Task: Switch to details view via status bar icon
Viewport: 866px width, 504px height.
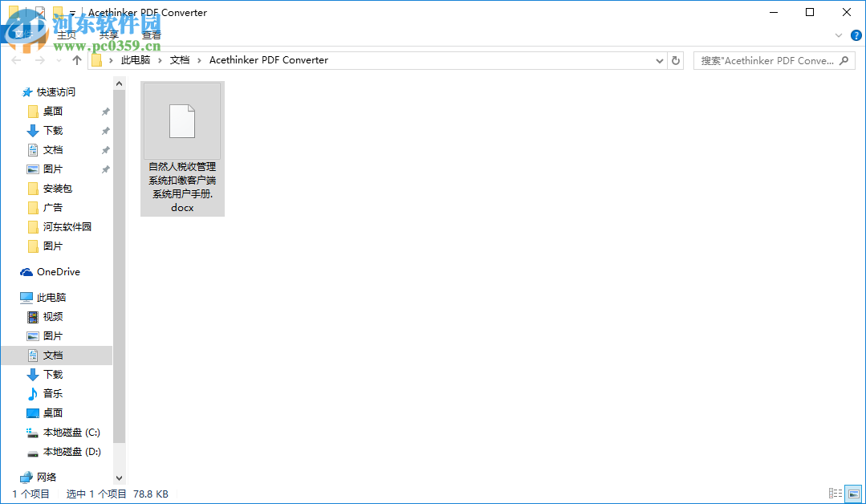Action: [x=835, y=494]
